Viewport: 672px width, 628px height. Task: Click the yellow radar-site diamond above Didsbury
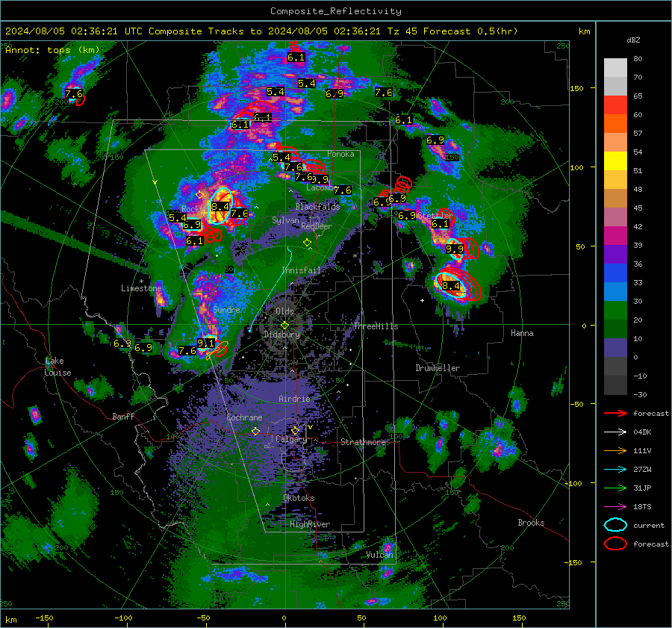[284, 326]
